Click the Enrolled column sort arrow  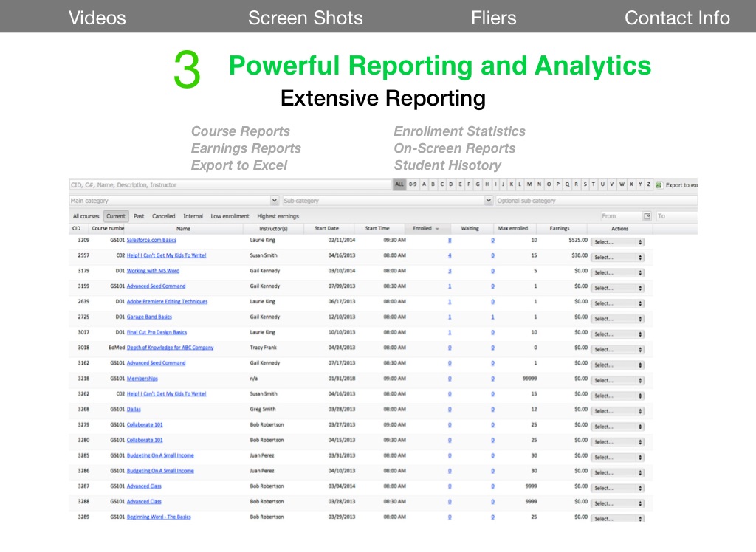coord(437,229)
